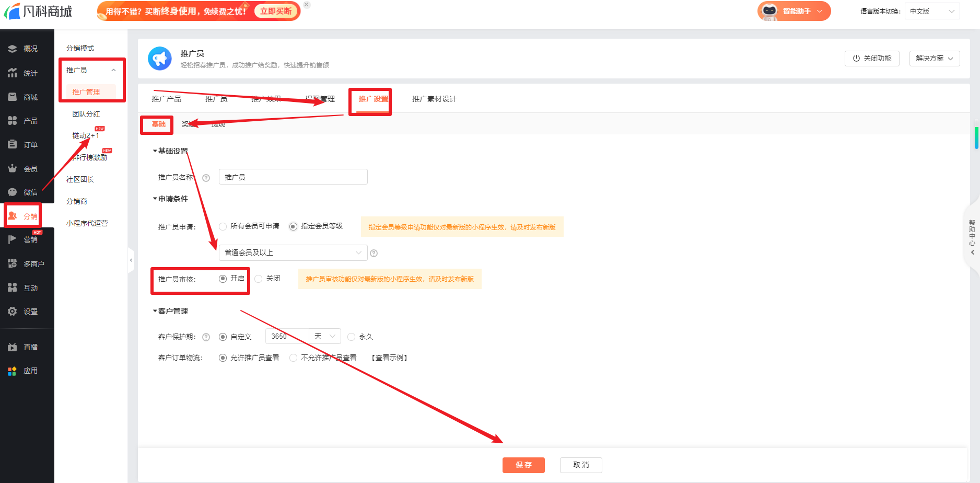Collapse the 申请条件 section
Image resolution: width=980 pixels, height=483 pixels.
click(155, 199)
